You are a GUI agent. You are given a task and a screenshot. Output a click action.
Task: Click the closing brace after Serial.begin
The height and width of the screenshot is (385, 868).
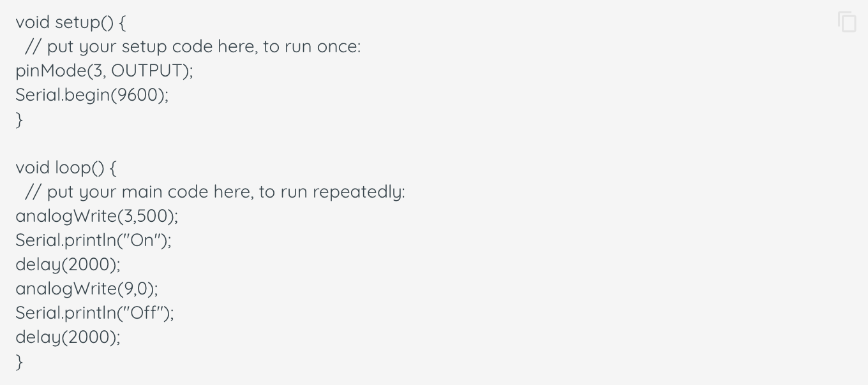[19, 119]
